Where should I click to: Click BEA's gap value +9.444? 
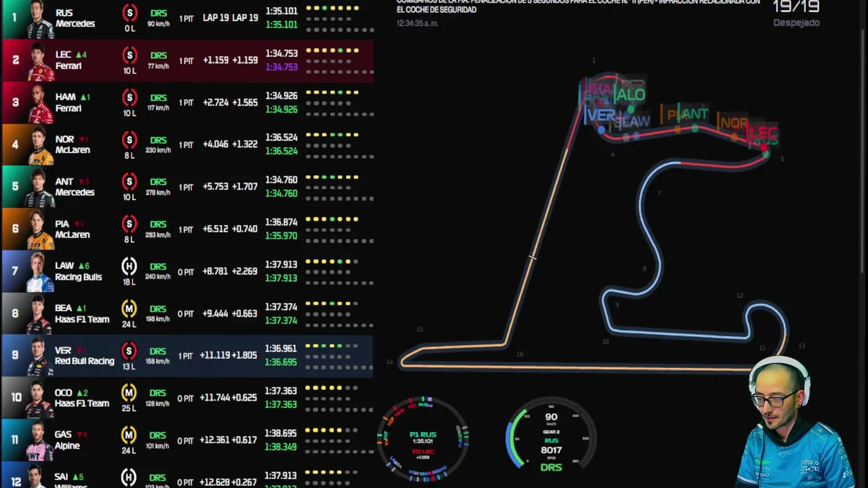coord(215,314)
